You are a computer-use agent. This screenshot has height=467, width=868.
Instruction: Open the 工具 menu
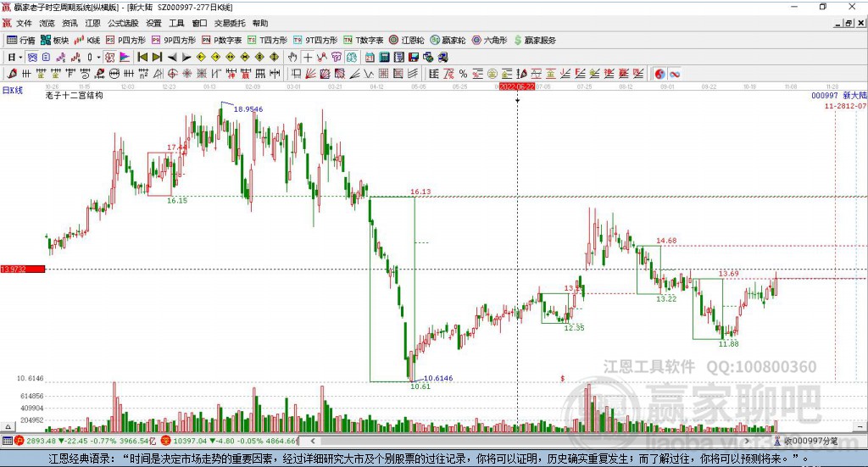point(176,23)
